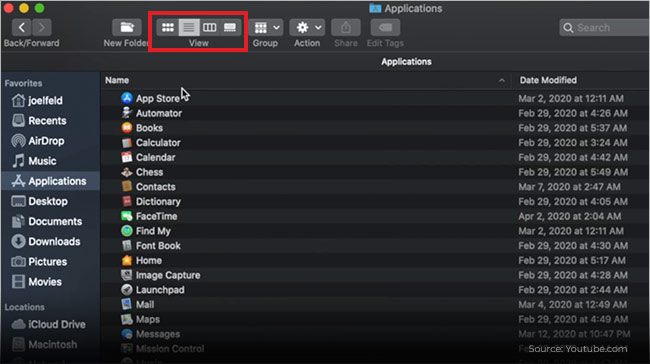Click the Locations section heading
This screenshot has height=364, width=650.
coord(24,307)
